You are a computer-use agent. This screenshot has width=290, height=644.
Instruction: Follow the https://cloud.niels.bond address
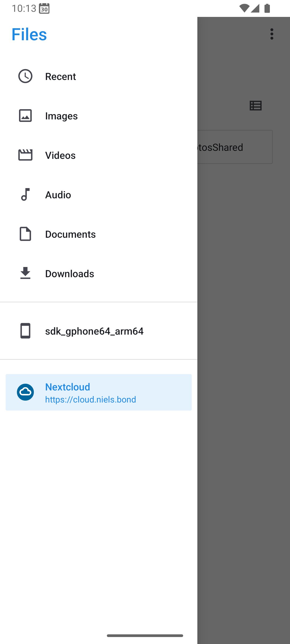[90, 400]
